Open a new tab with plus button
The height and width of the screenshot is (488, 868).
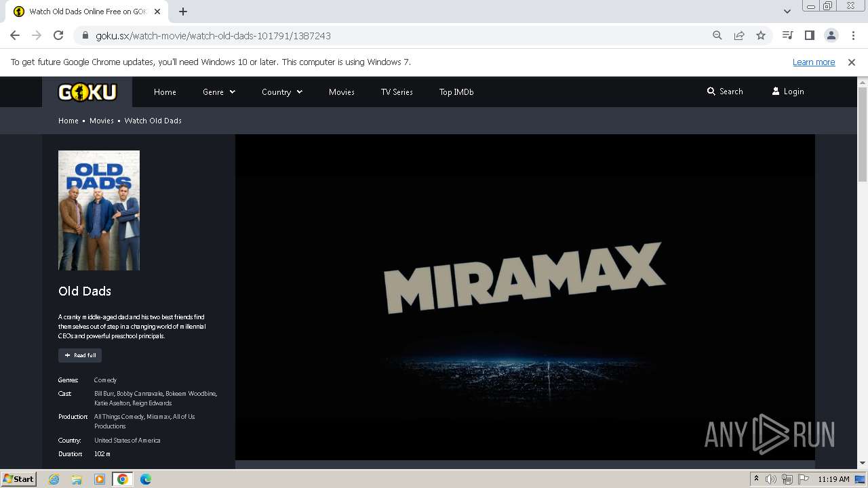pos(183,12)
